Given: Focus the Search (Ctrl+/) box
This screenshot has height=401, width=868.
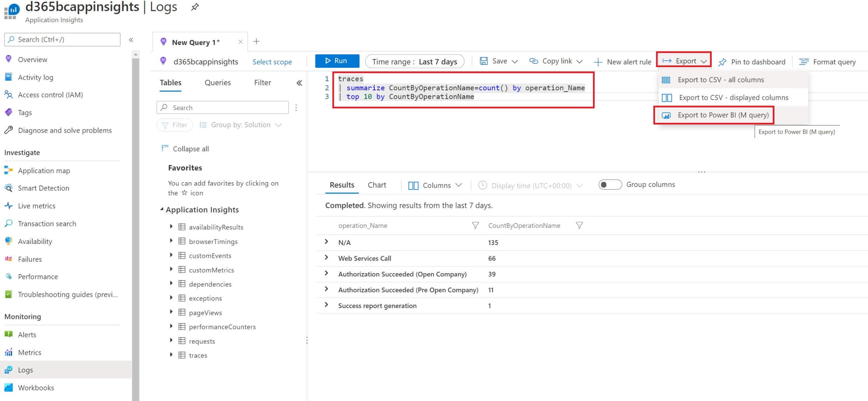Looking at the screenshot, I should pos(62,40).
